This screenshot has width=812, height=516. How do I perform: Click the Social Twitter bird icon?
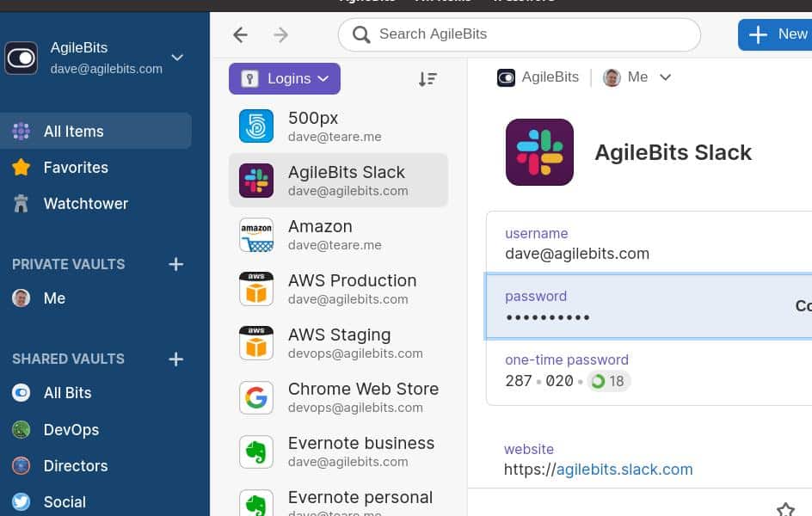(x=22, y=501)
